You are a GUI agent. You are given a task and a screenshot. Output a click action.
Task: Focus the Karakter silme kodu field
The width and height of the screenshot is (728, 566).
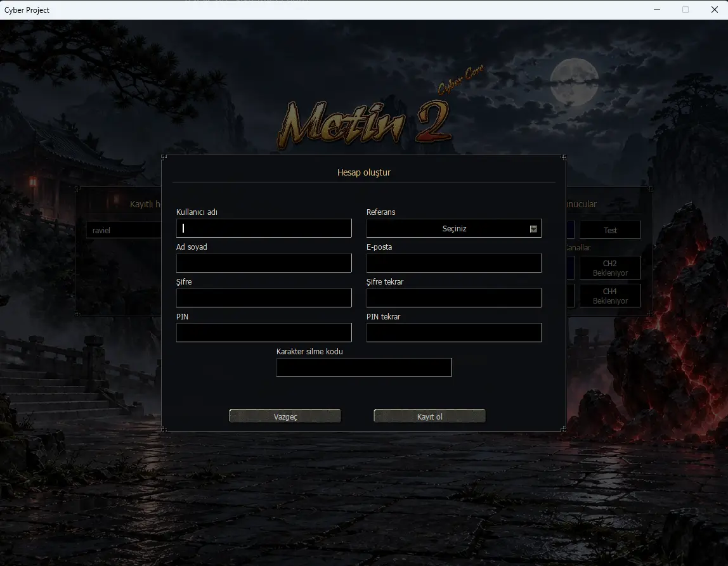coord(364,368)
